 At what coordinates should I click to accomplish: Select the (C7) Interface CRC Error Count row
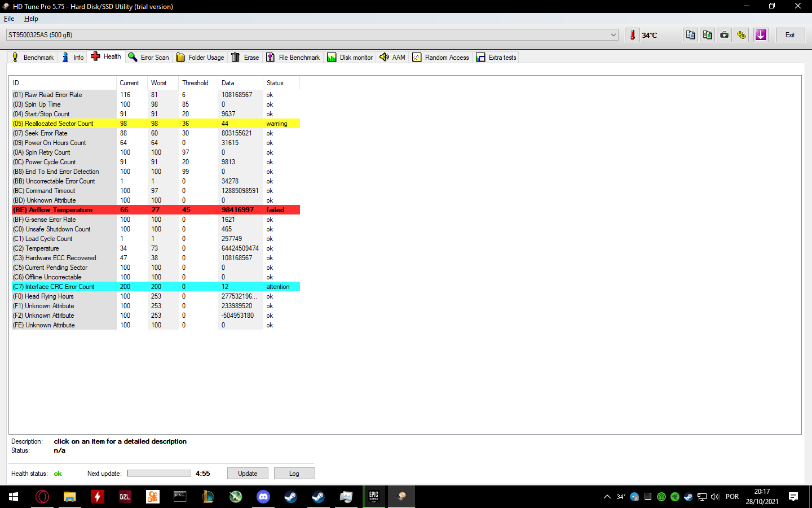[156, 287]
